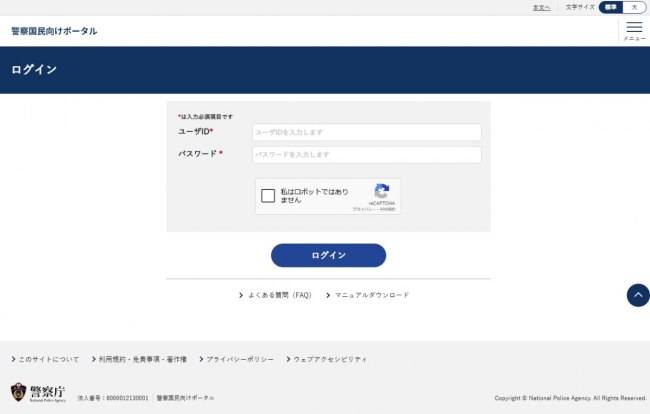The height and width of the screenshot is (414, 650).
Task: Click the 警察国民向けポータル site title
Action: (54, 31)
